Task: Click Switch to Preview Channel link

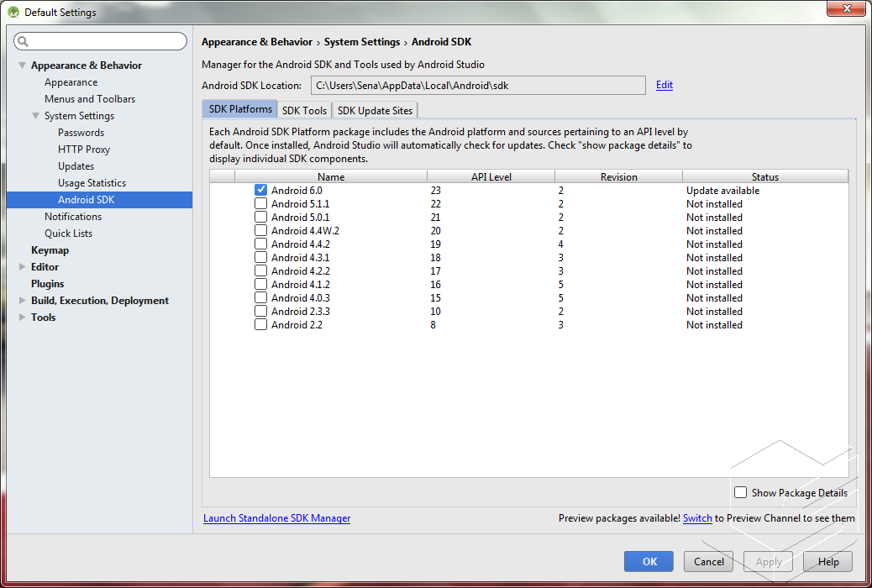Action: (697, 518)
